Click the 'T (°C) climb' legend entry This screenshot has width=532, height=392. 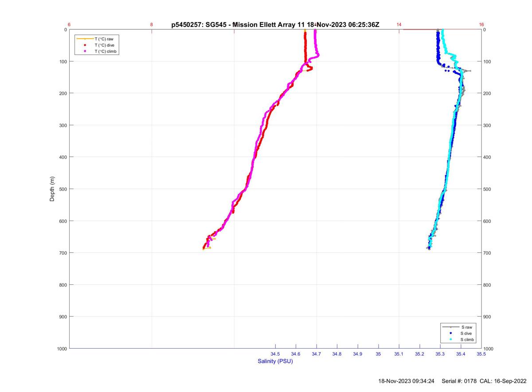point(106,51)
